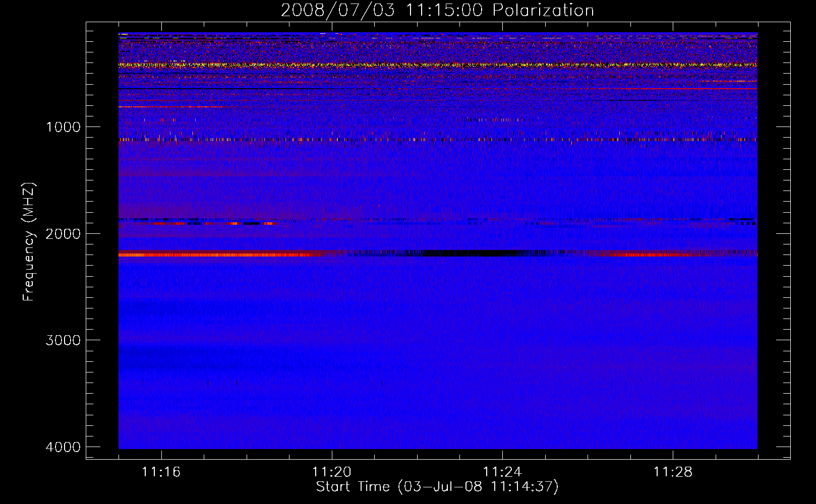
Task: Click the plot title '2008/07/03 11:15:00 Polarization'
Action: (x=437, y=10)
